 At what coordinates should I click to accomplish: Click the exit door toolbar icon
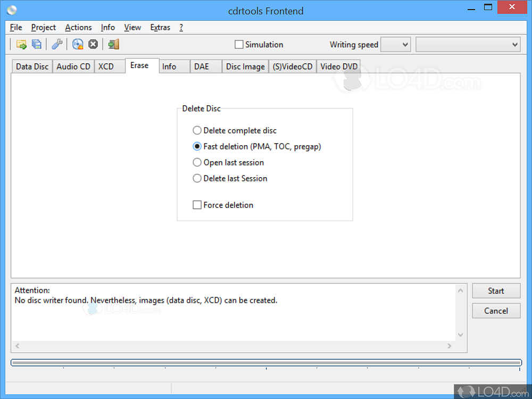113,45
